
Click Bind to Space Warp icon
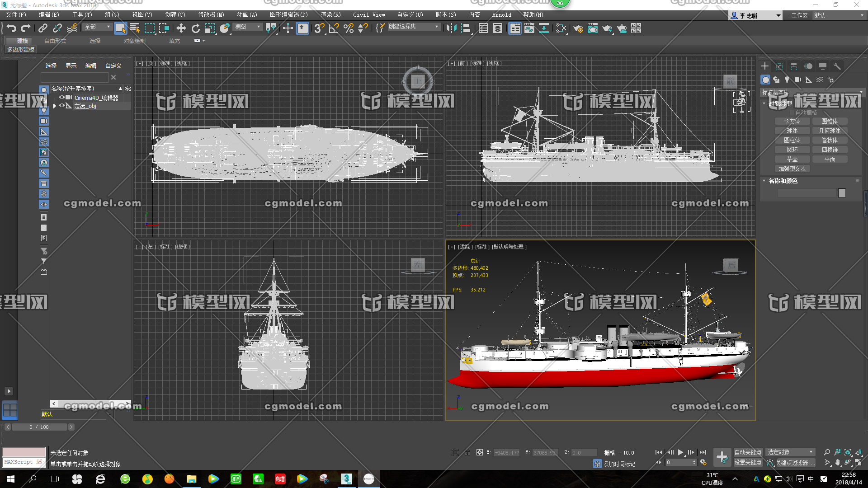pyautogui.click(x=72, y=28)
